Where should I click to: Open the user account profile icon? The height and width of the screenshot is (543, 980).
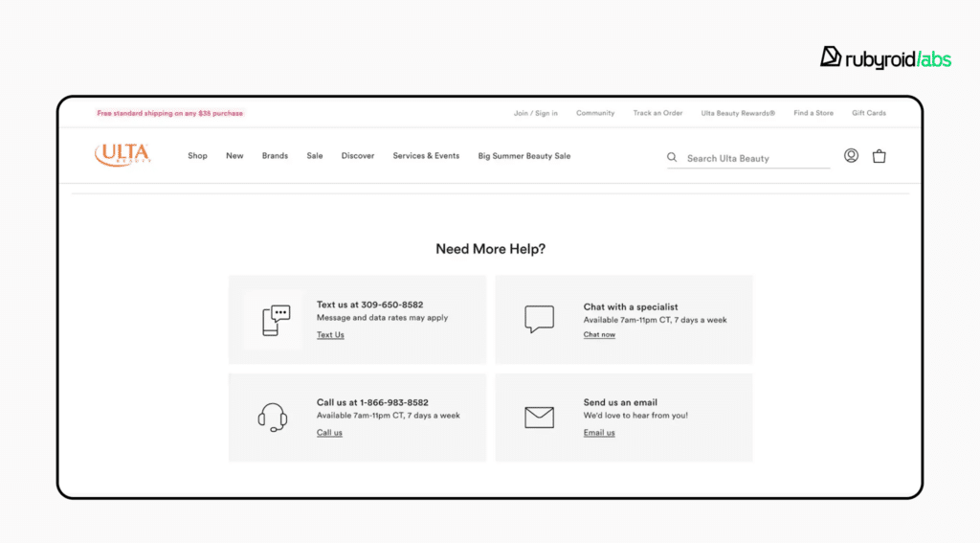tap(851, 156)
